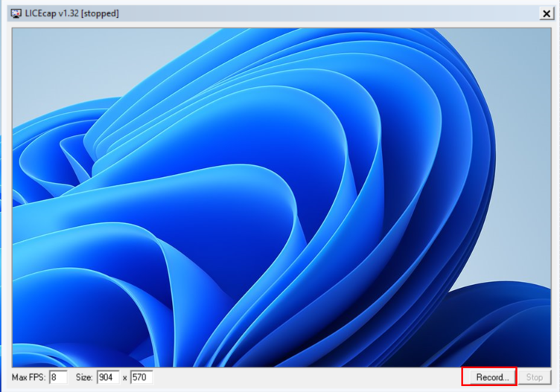Close the LICEcap window
Viewport: 560px width, 392px height.
click(547, 13)
